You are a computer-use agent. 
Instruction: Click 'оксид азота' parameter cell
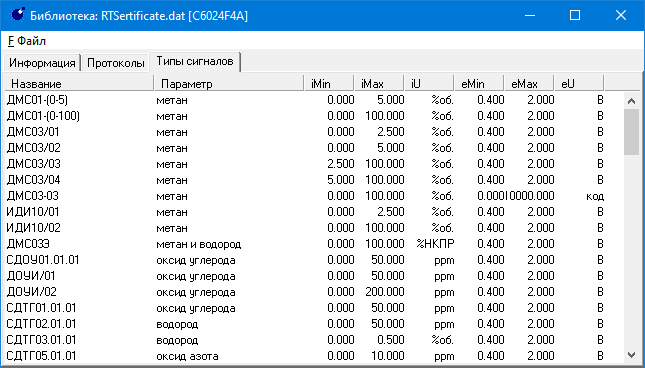(x=187, y=356)
